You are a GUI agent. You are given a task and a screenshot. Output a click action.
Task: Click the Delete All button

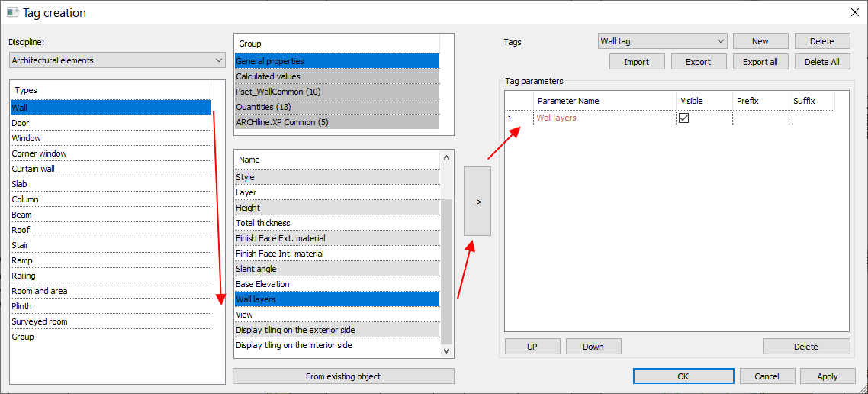click(x=822, y=62)
